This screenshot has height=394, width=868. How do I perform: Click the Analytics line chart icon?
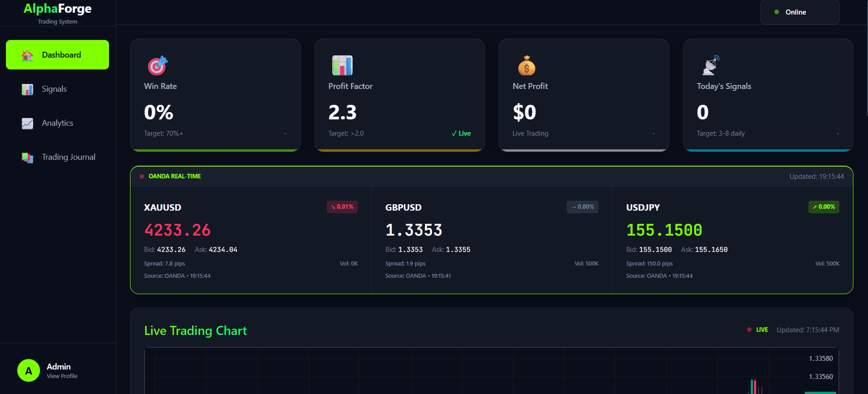click(x=27, y=123)
